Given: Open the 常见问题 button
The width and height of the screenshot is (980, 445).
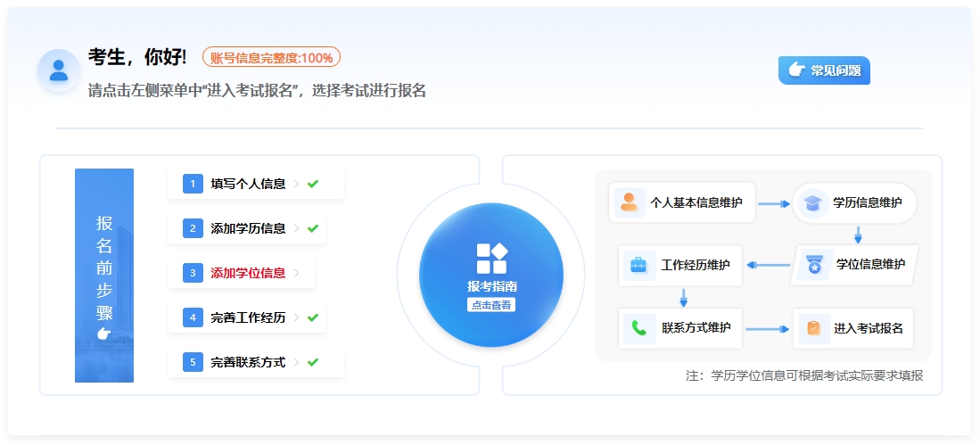Looking at the screenshot, I should pos(824,70).
